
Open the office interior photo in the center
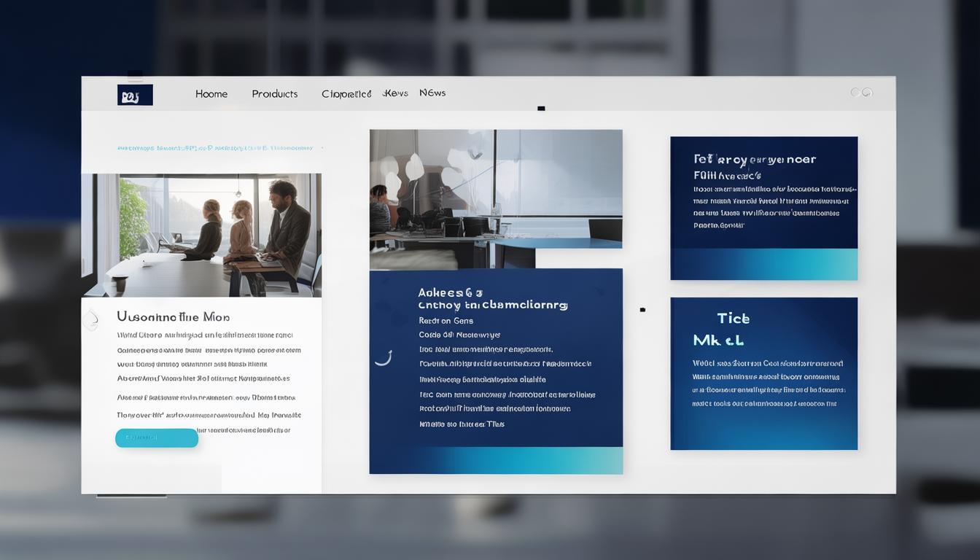496,199
